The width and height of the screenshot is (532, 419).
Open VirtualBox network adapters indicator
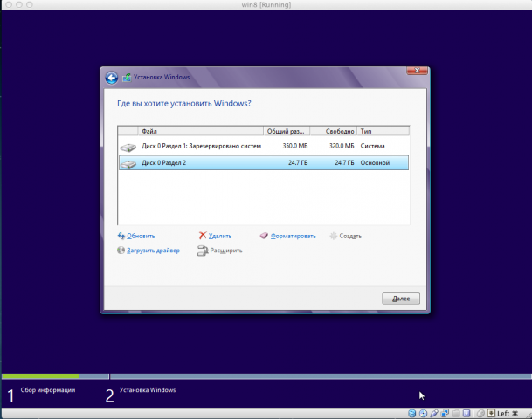(x=445, y=413)
